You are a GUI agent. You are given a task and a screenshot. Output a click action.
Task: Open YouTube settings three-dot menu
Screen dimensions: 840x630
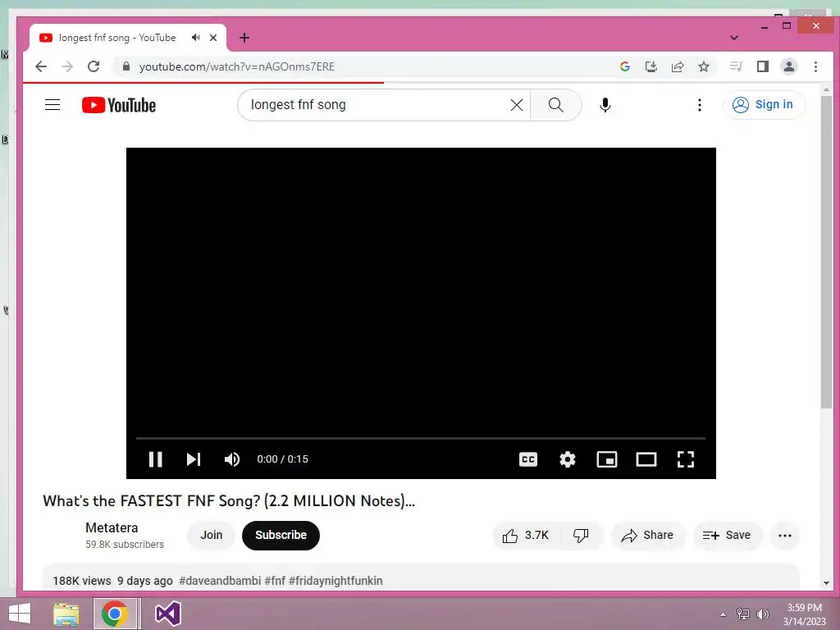click(x=699, y=105)
